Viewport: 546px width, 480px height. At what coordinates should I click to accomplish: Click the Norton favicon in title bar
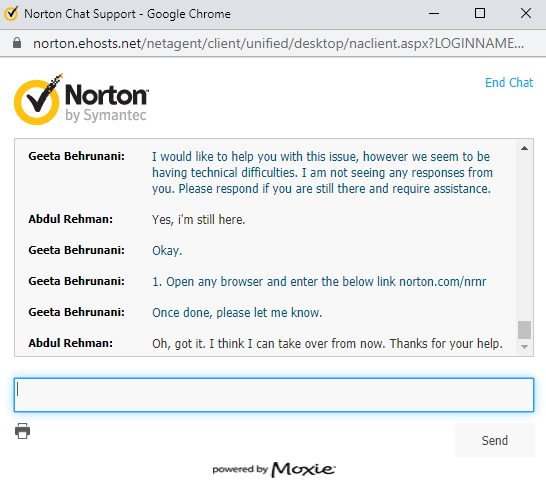11,14
